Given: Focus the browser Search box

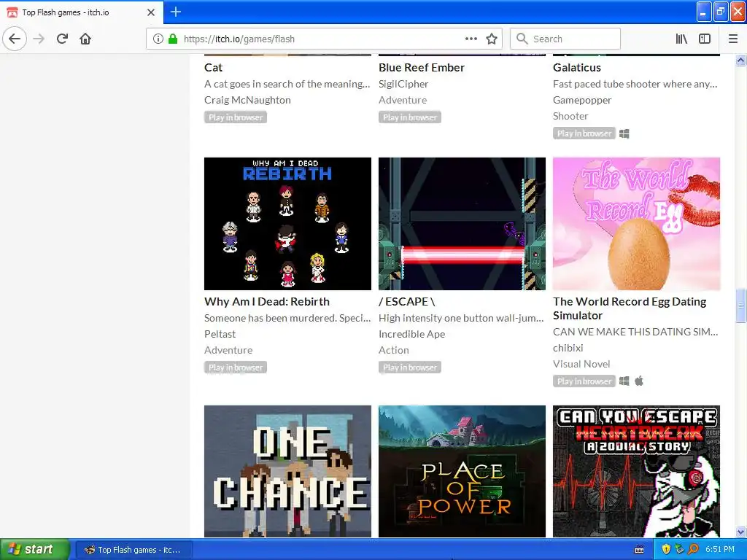Looking at the screenshot, I should click(x=565, y=39).
